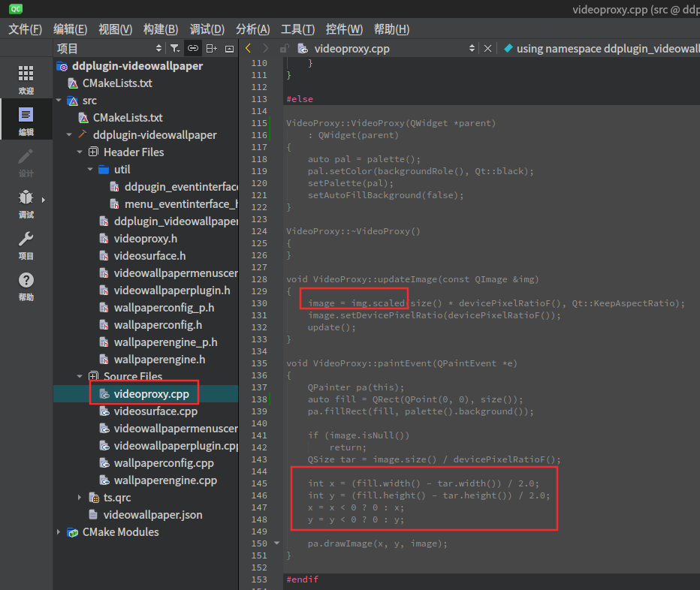Select videoproxy.h under Header Files
The height and width of the screenshot is (590, 700).
(x=145, y=239)
